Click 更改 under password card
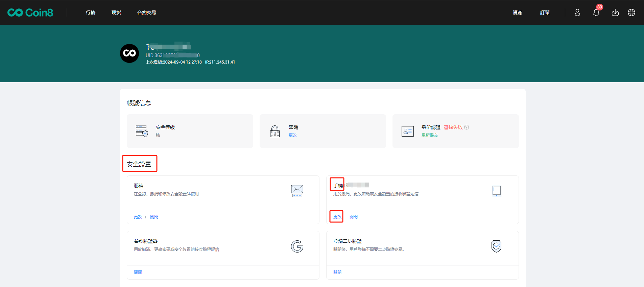Image resolution: width=644 pixels, height=287 pixels. pyautogui.click(x=293, y=135)
